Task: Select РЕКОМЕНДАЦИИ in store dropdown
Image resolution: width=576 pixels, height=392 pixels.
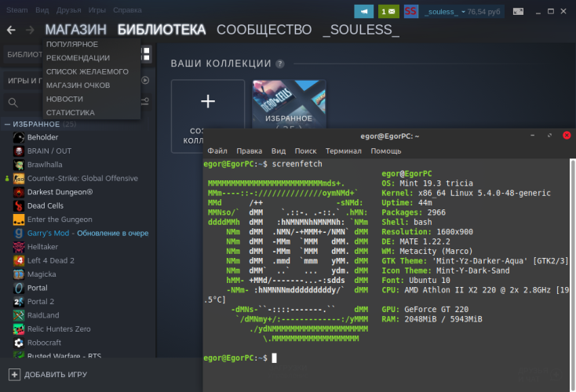Action: coord(78,58)
